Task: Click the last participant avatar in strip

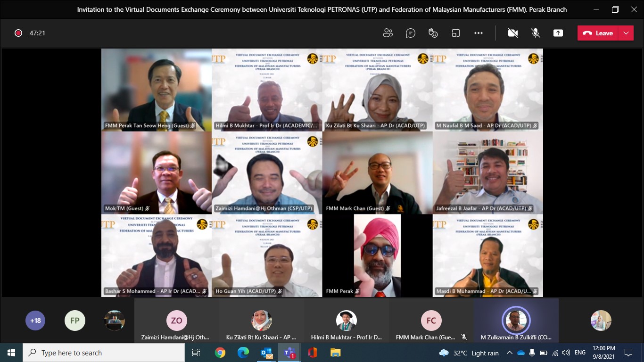Action: pos(601,321)
